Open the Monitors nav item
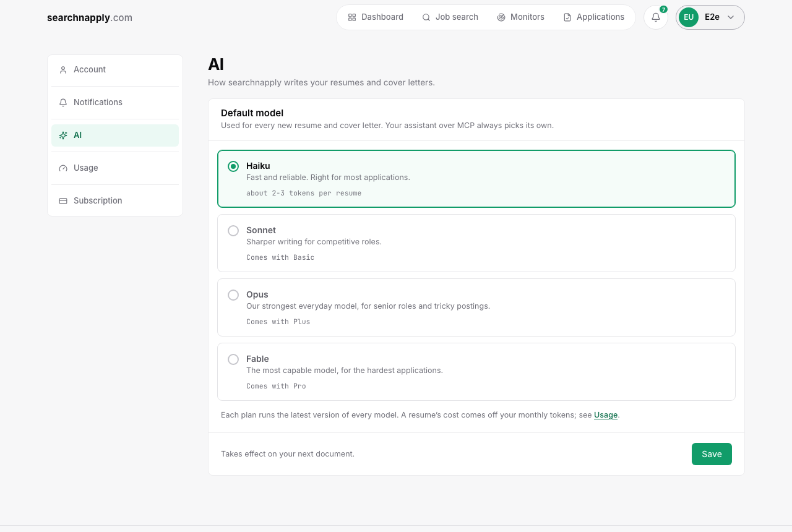 520,17
